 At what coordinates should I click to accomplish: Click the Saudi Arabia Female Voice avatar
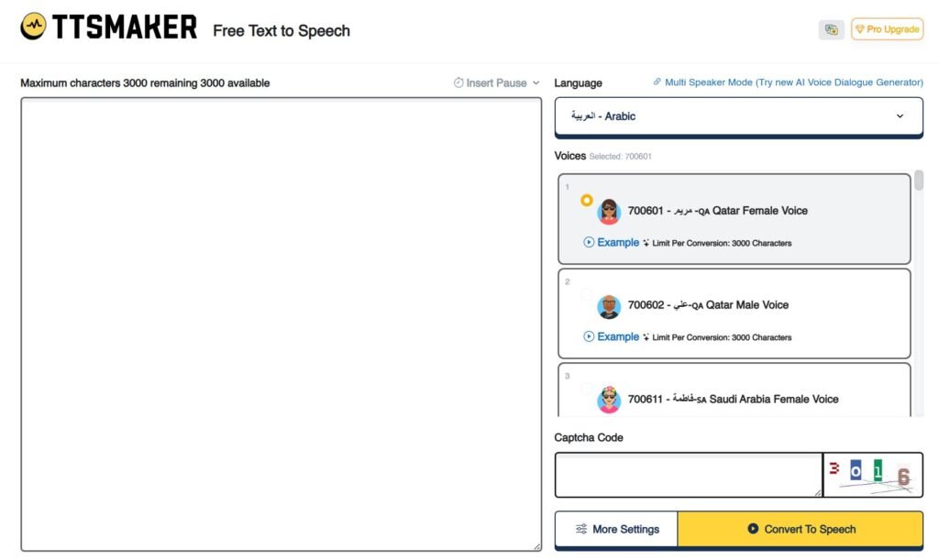pyautogui.click(x=609, y=401)
